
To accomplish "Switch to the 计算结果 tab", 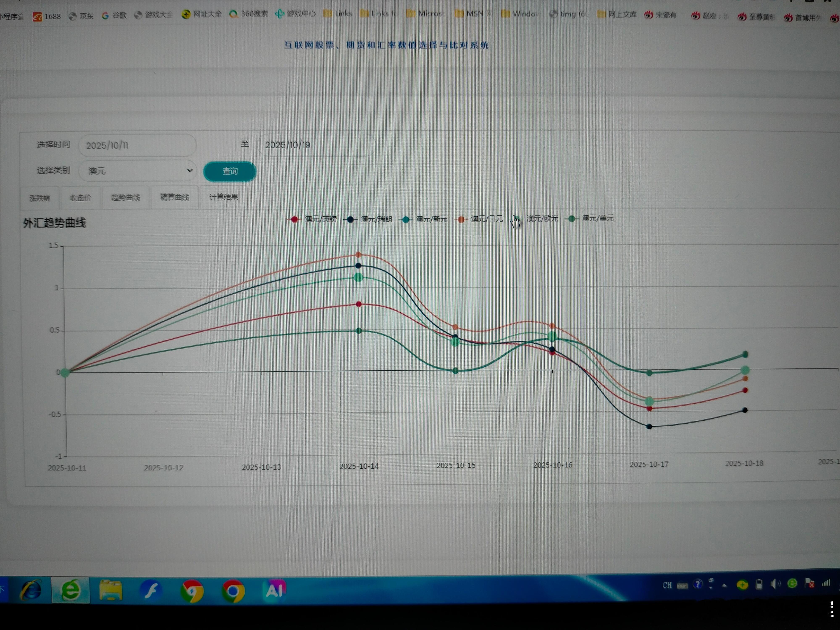I will 223,197.
